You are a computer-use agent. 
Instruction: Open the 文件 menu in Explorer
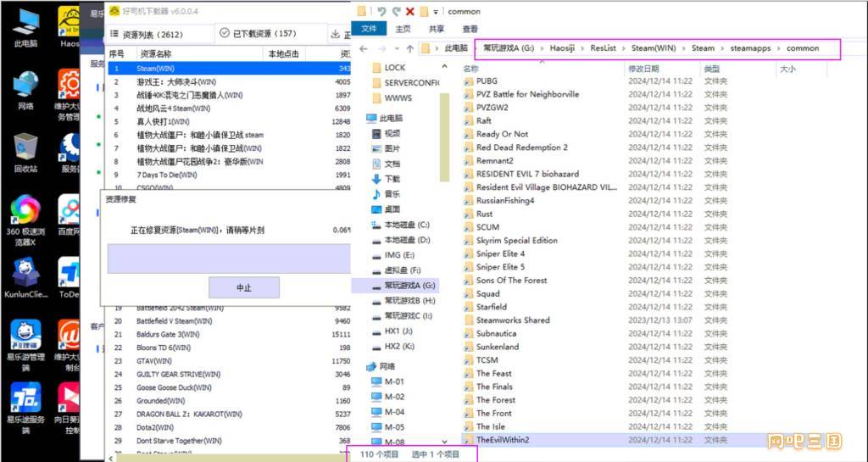point(369,29)
